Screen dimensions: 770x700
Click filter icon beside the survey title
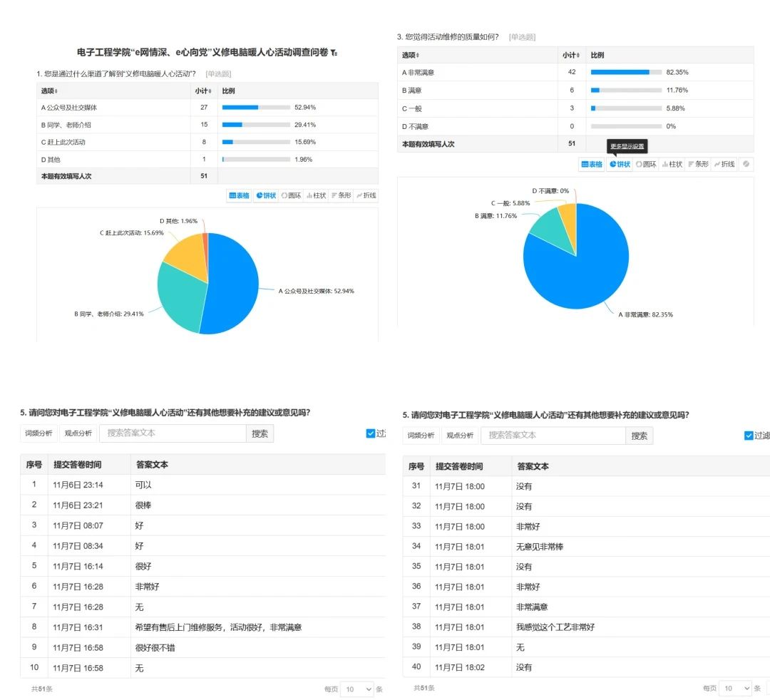334,53
